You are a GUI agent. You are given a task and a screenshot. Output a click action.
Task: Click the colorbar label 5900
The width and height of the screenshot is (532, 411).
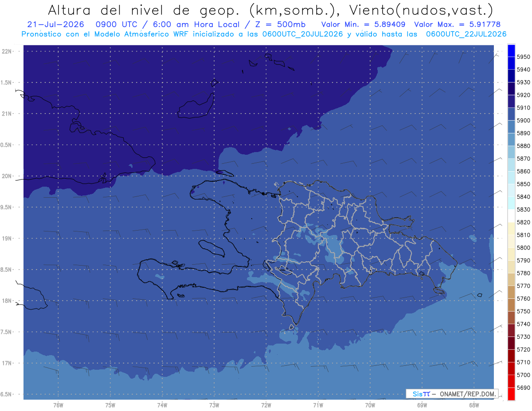(x=523, y=121)
